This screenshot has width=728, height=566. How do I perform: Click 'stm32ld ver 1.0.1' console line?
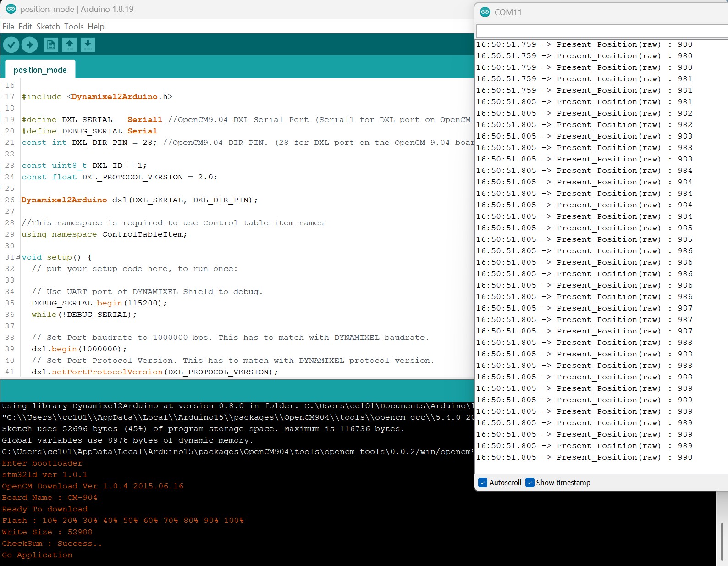(44, 475)
